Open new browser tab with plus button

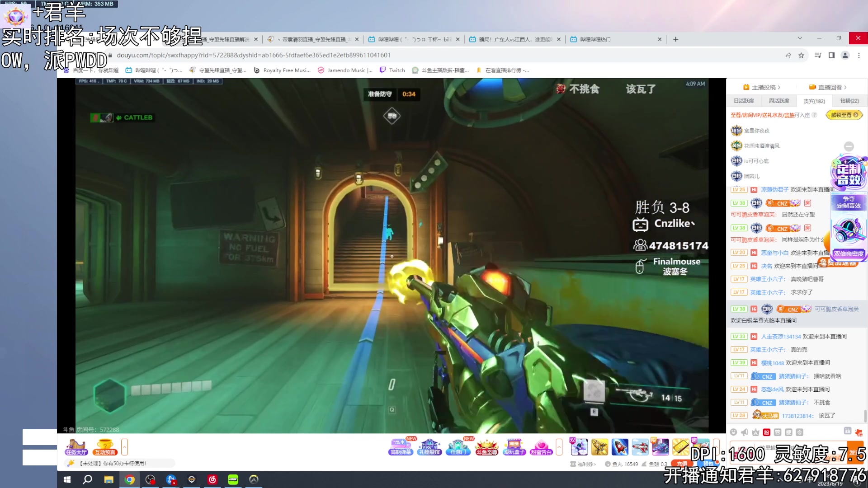click(x=675, y=39)
